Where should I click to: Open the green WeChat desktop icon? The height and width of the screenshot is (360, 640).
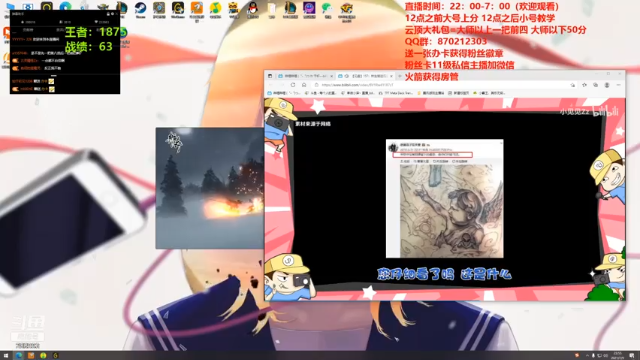point(327,9)
